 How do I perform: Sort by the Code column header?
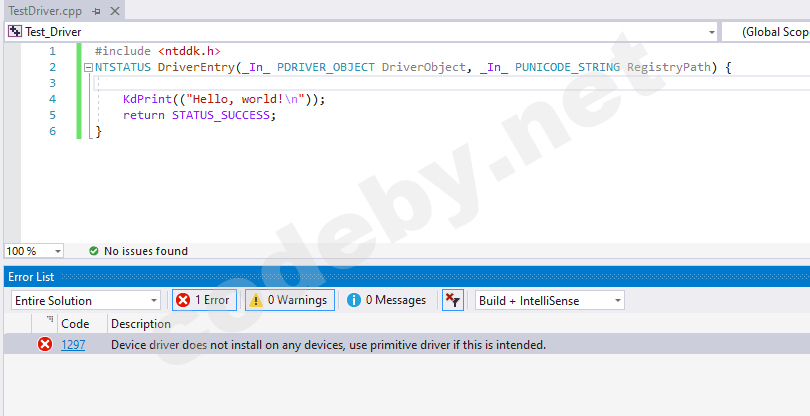75,324
